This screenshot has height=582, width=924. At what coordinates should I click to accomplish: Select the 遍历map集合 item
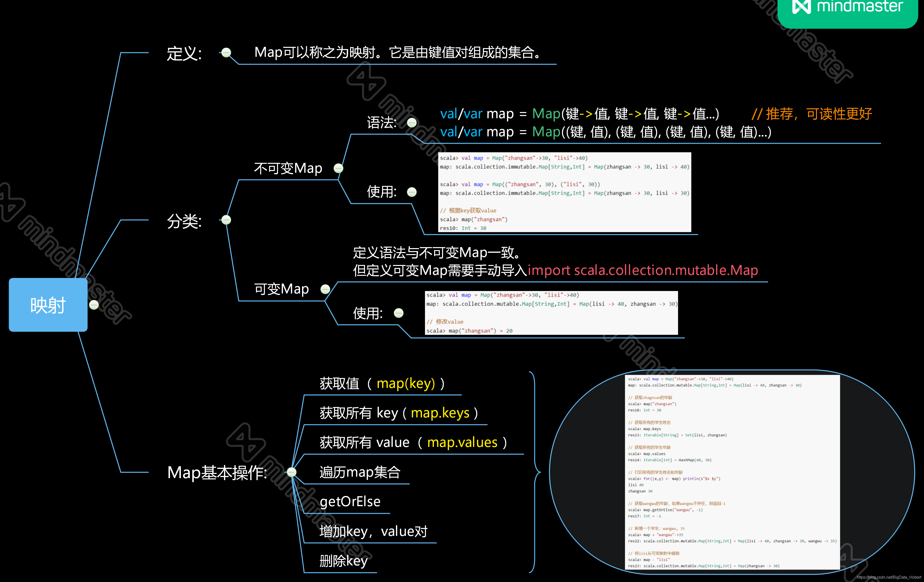(x=360, y=472)
